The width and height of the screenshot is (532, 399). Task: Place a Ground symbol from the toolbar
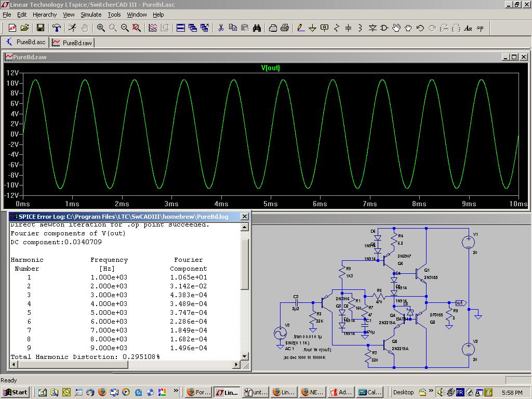point(313,28)
